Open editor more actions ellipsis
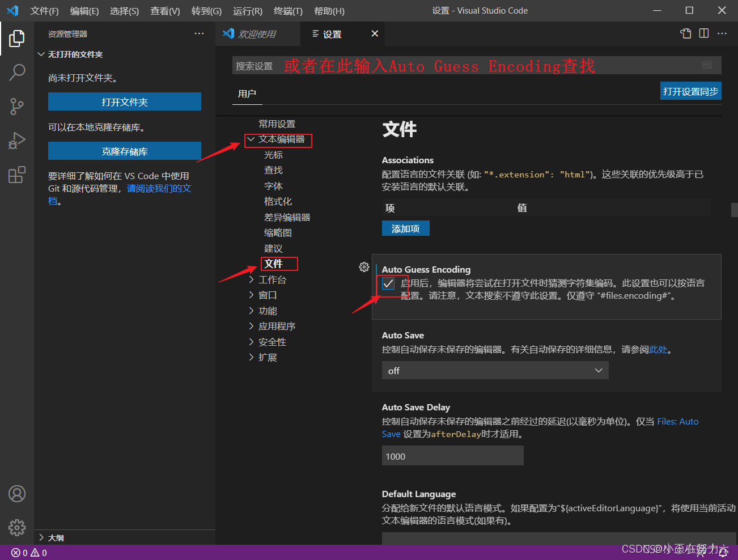738x560 pixels. click(x=722, y=33)
